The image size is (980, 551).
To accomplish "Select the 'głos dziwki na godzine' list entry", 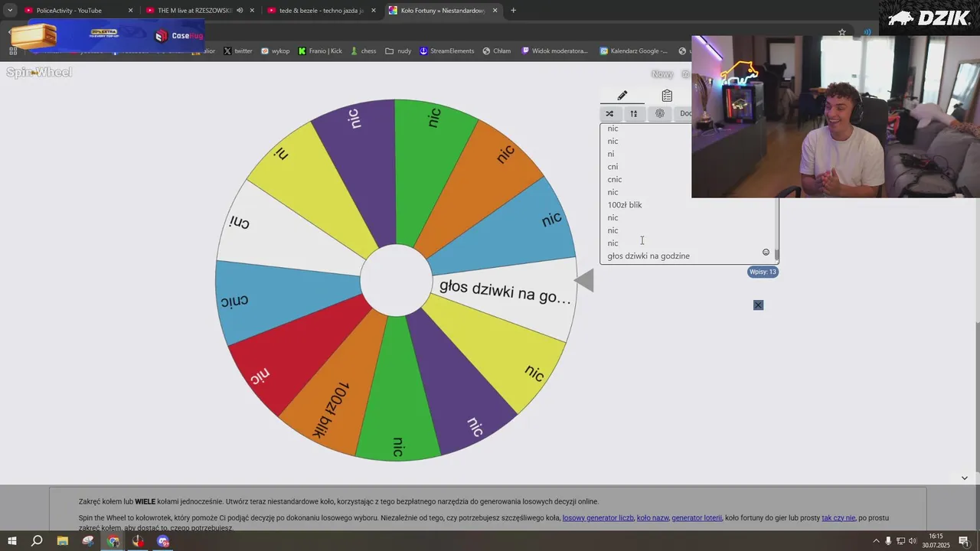I will [648, 256].
